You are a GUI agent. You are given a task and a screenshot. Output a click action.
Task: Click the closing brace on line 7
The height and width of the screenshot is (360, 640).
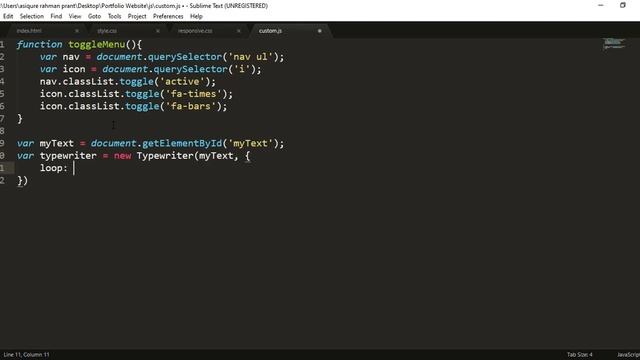(x=20, y=119)
